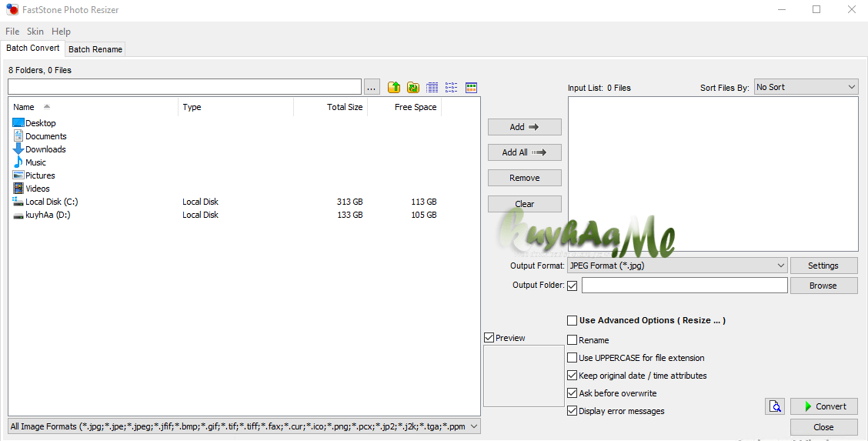Toggle the Output Folder checkbox

tap(573, 286)
